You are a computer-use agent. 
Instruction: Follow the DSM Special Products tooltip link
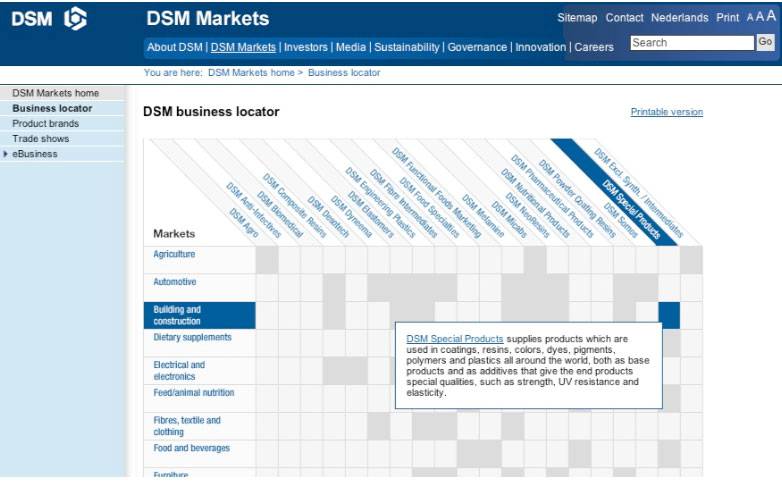[455, 339]
